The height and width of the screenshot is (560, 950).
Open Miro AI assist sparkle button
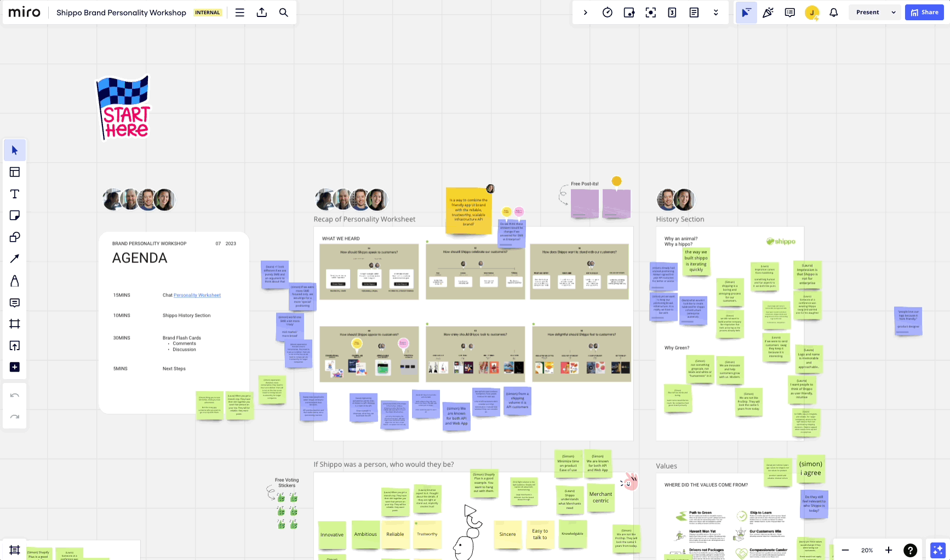point(938,550)
